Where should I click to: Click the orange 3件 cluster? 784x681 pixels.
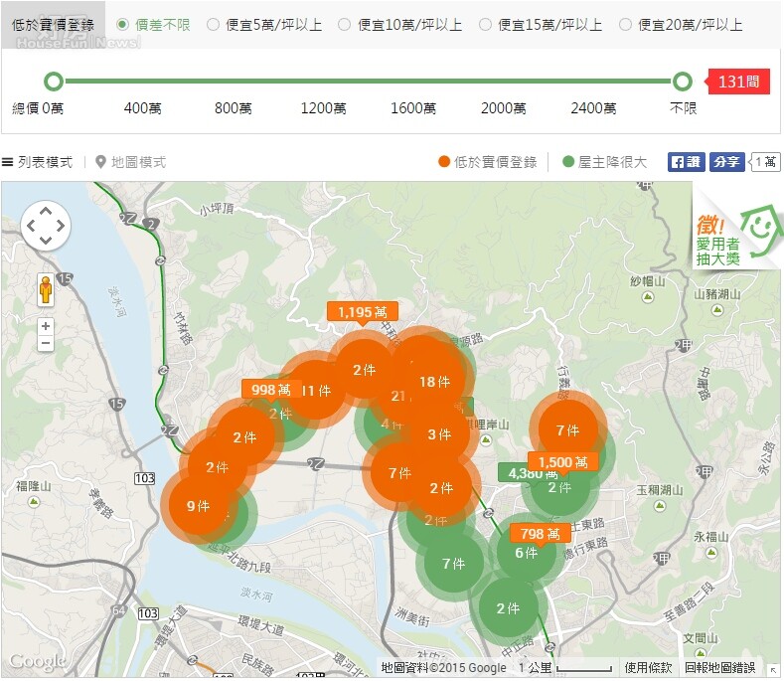tap(439, 434)
